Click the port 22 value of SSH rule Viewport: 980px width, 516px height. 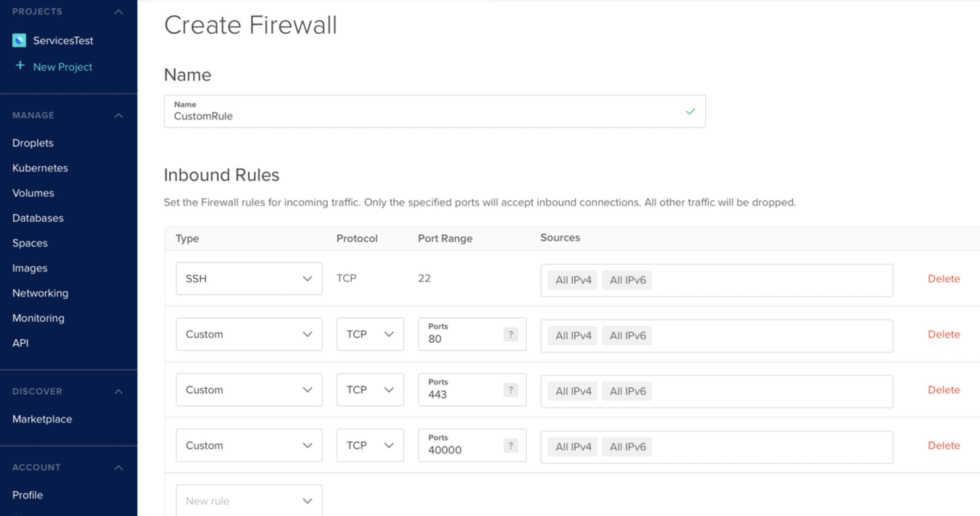(424, 278)
